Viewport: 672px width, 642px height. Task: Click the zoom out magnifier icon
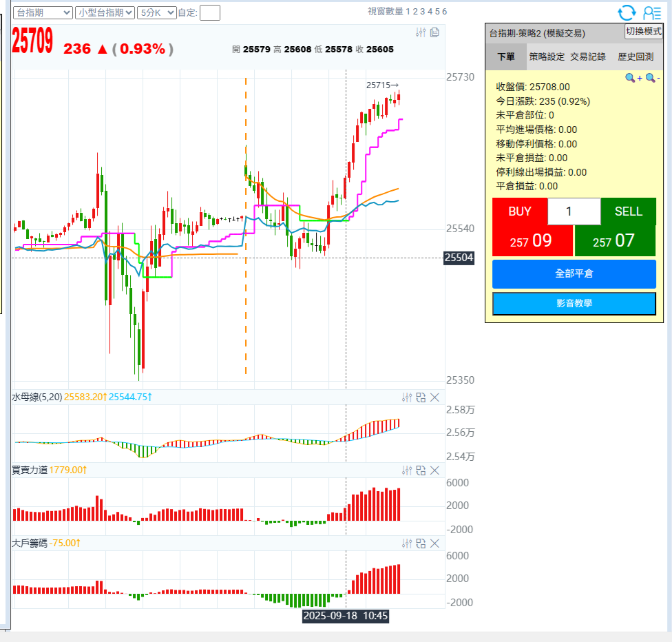[649, 78]
